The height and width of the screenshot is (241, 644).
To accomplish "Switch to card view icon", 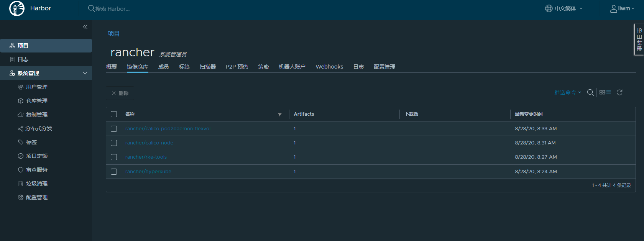I will (602, 92).
